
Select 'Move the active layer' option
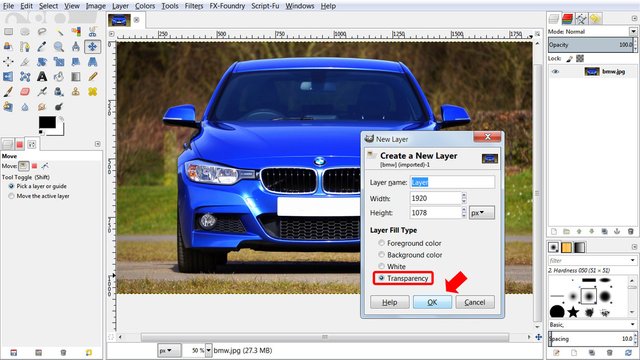coord(39,196)
